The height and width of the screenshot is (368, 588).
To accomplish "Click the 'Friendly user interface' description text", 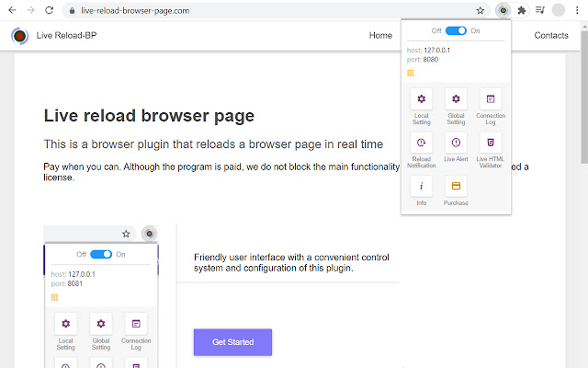I will 291,262.
